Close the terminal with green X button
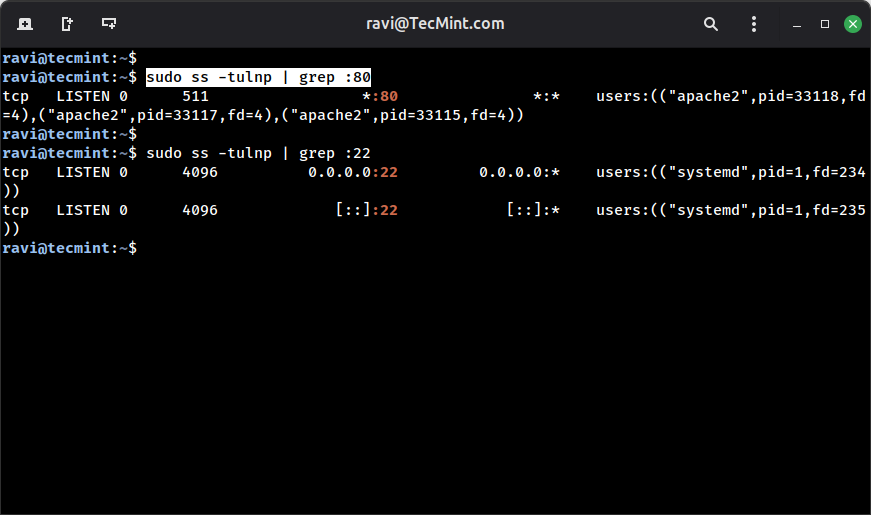The width and height of the screenshot is (871, 515). [x=853, y=24]
